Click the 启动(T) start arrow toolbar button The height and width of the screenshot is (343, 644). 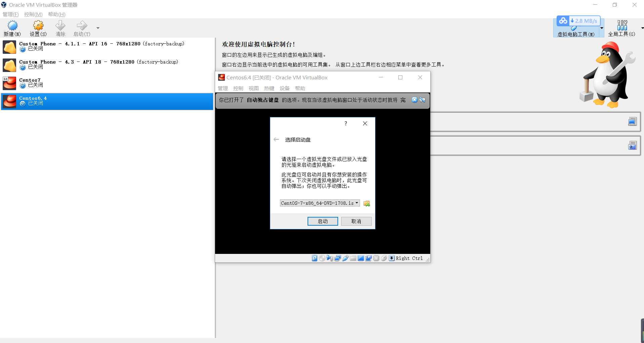tap(82, 28)
